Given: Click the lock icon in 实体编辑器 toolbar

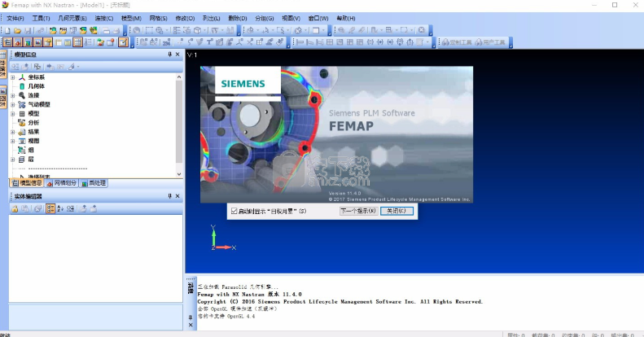Looking at the screenshot, I should tap(15, 209).
